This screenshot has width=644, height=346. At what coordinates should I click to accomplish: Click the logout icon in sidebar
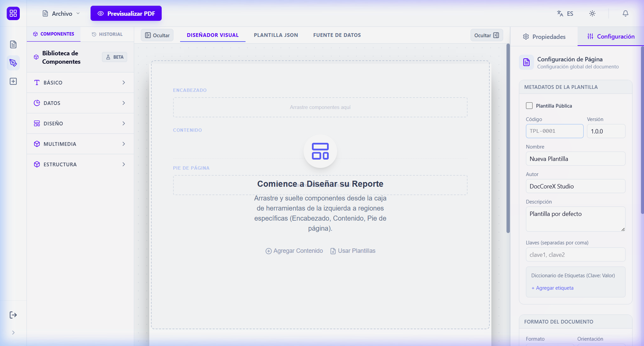point(13,315)
